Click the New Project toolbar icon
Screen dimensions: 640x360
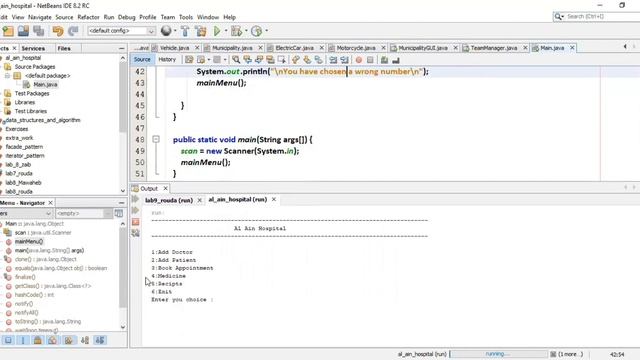(8, 31)
